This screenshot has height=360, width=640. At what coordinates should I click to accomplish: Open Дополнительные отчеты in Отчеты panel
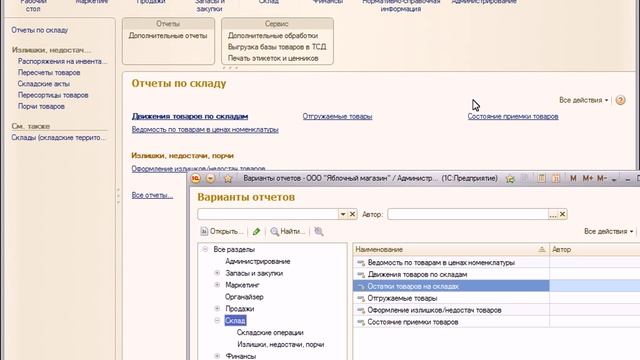(168, 36)
